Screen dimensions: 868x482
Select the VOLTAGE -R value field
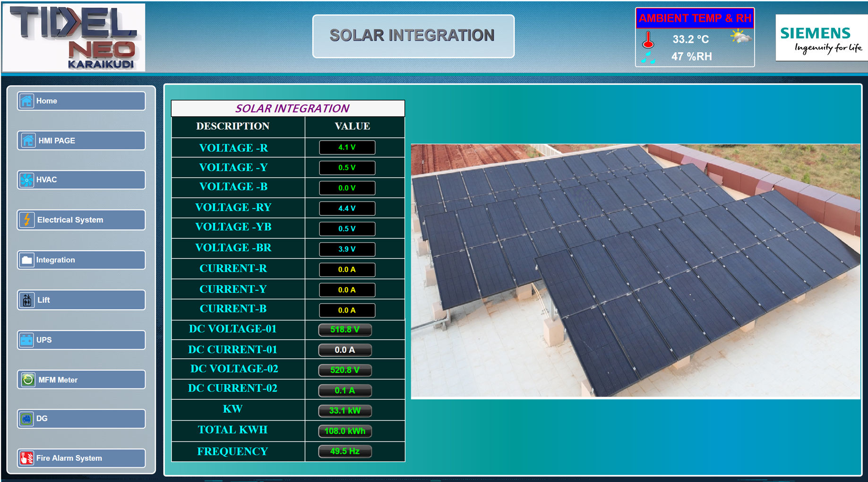(x=347, y=147)
